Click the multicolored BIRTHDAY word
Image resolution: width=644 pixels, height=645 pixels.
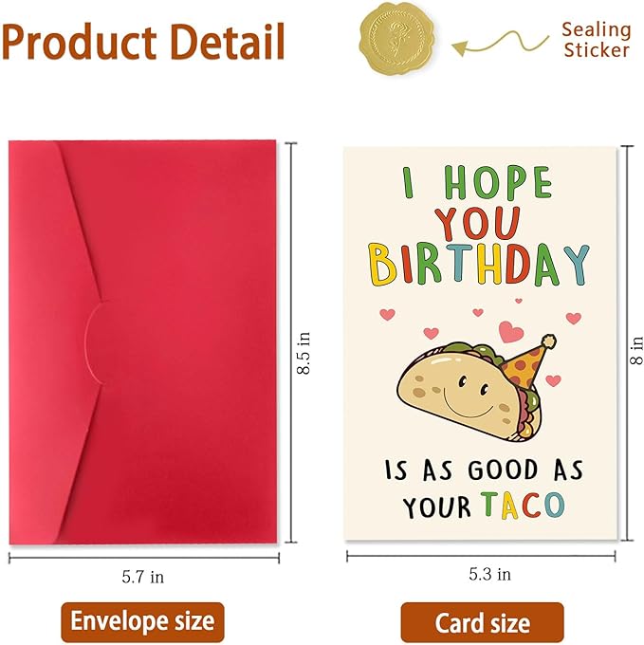pos(478,267)
